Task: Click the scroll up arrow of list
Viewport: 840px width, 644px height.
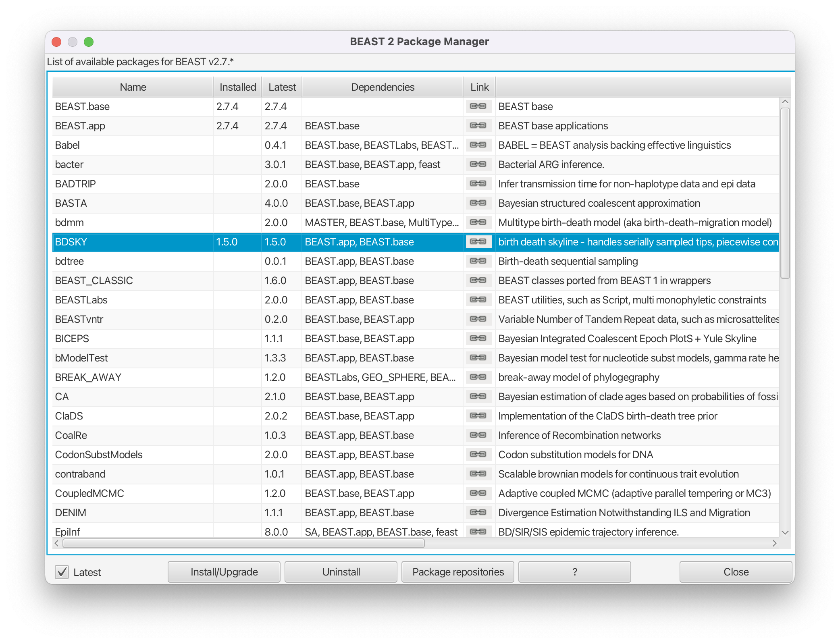Action: (x=785, y=102)
